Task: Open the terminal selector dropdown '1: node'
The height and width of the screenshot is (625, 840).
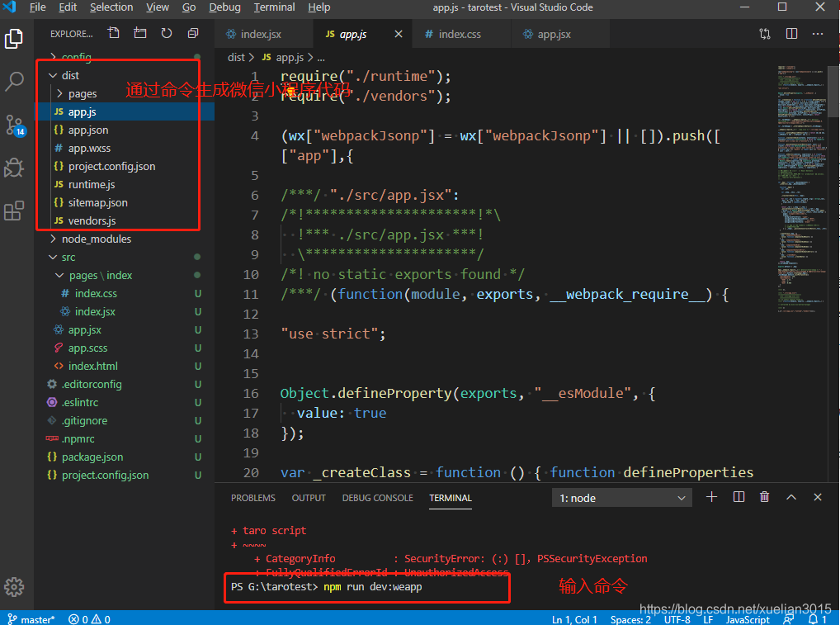Action: pyautogui.click(x=622, y=498)
